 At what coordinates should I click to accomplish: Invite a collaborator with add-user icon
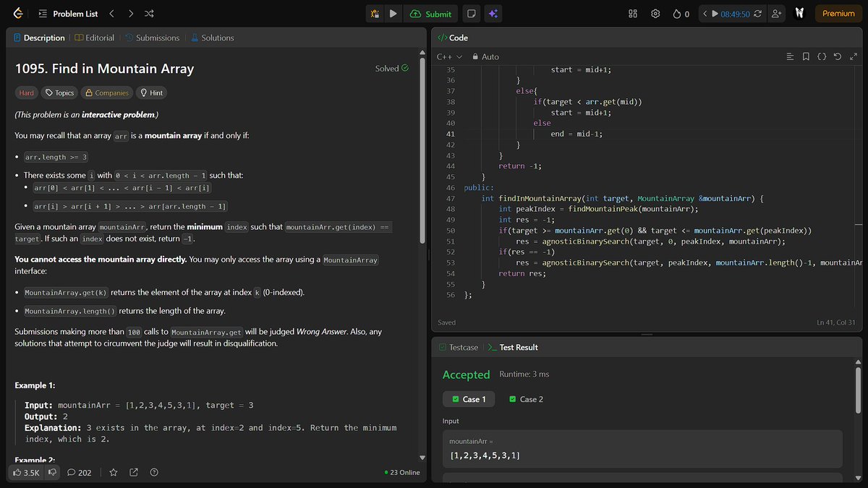tap(778, 14)
